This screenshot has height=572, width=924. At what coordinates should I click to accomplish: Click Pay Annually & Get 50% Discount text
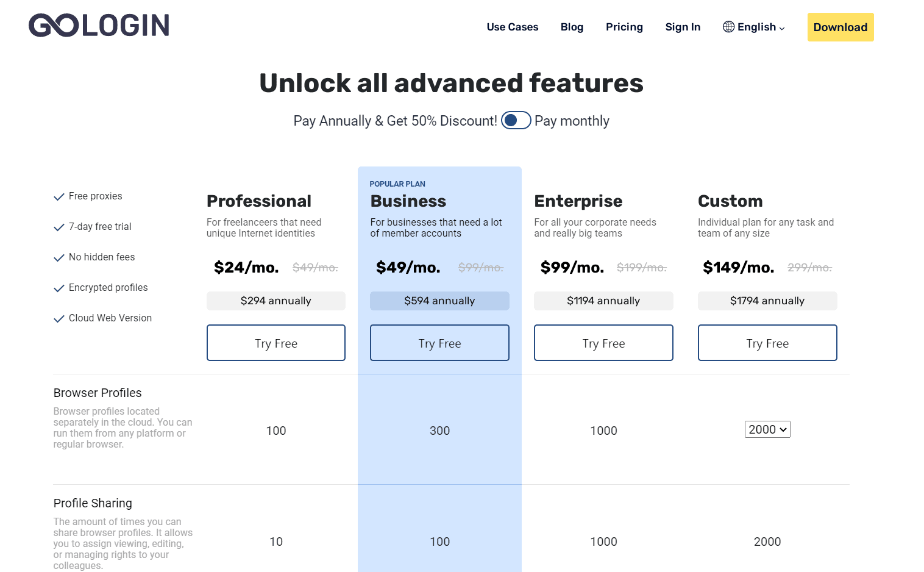pyautogui.click(x=395, y=121)
